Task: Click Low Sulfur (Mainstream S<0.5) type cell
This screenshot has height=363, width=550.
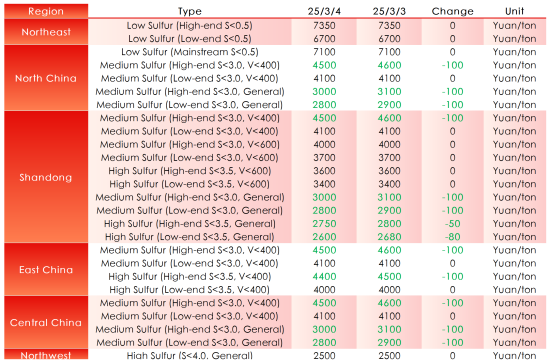Action: (190, 52)
